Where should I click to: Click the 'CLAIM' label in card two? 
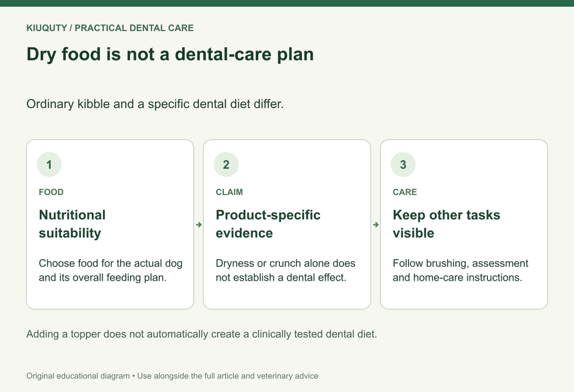(229, 192)
